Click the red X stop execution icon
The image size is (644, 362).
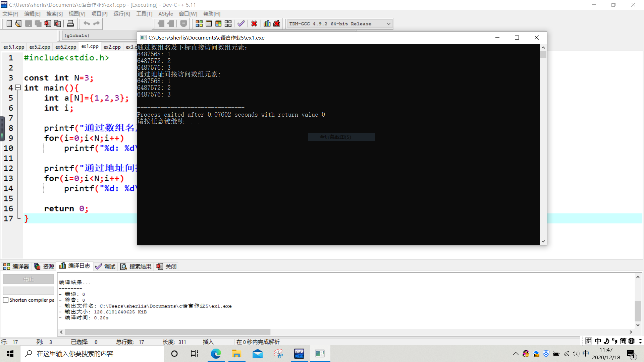(x=254, y=23)
